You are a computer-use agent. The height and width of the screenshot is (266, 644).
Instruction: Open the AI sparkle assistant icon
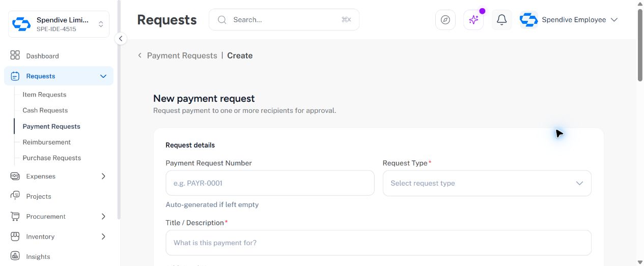[473, 20]
